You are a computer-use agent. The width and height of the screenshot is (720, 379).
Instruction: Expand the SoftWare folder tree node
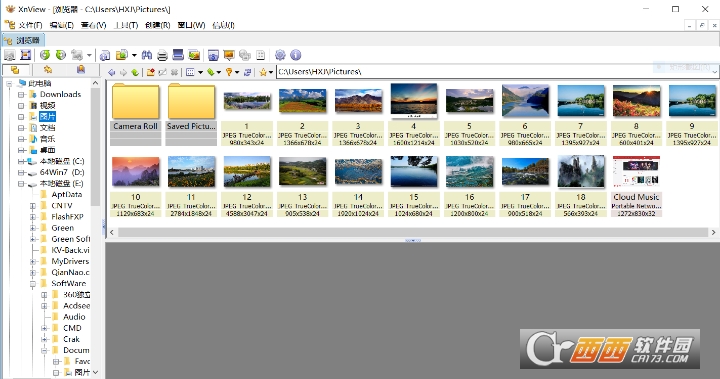[33, 283]
